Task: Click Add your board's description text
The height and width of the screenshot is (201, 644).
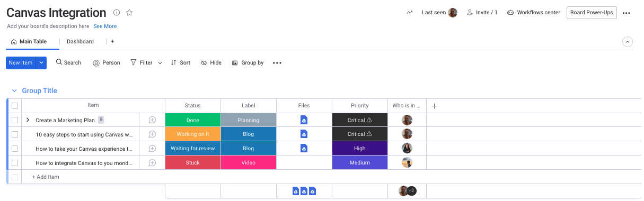Action: [48, 26]
